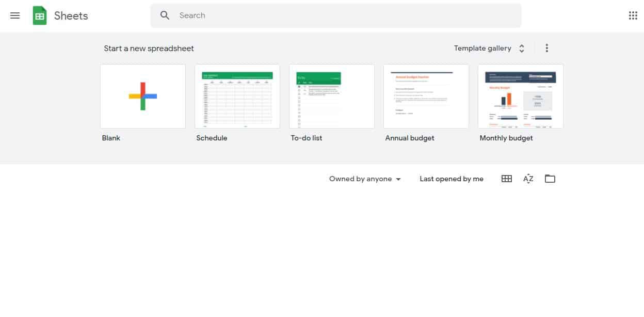
Task: Open the A-Z sort options
Action: point(528,179)
